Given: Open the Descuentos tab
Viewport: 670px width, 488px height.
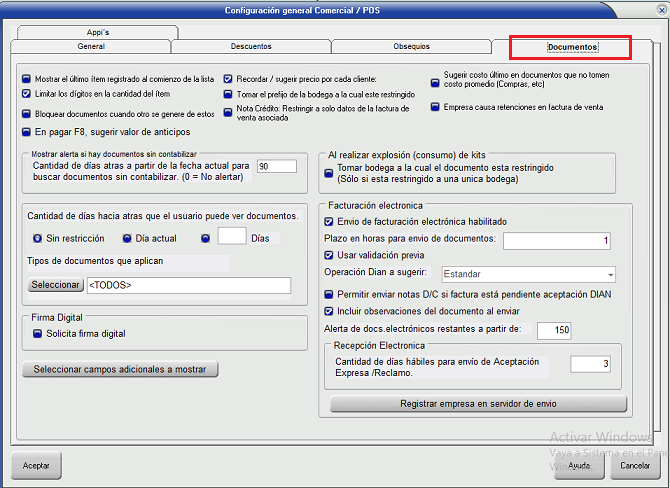Looking at the screenshot, I should (x=250, y=47).
